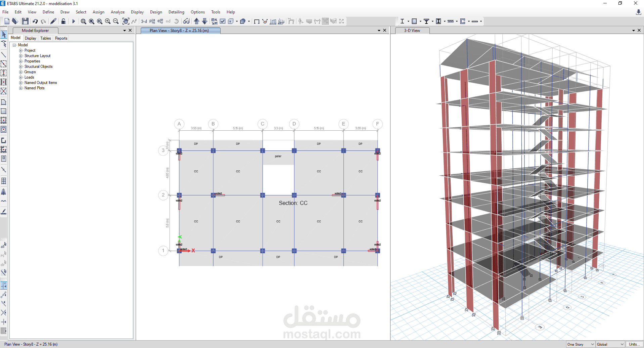Viewport: 644px width, 348px height.
Task: Expand the Structure Layout node
Action: (x=21, y=56)
